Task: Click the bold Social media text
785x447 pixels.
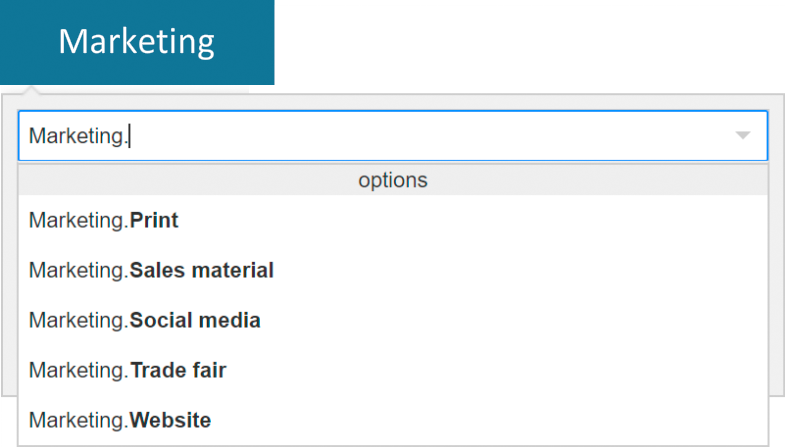Action: (195, 321)
